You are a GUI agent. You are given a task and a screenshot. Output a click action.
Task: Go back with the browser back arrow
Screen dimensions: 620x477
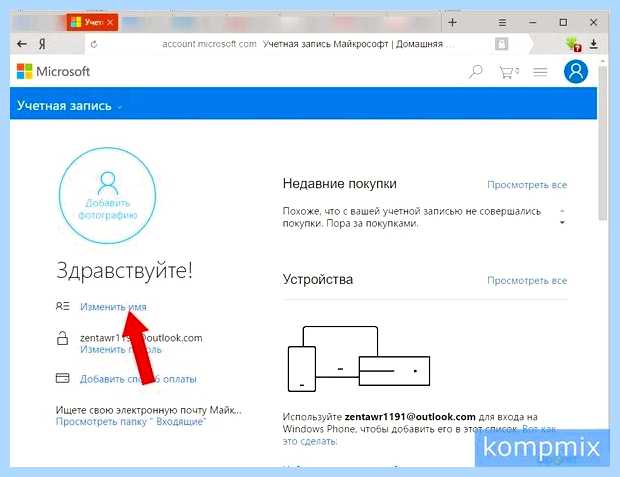(22, 44)
